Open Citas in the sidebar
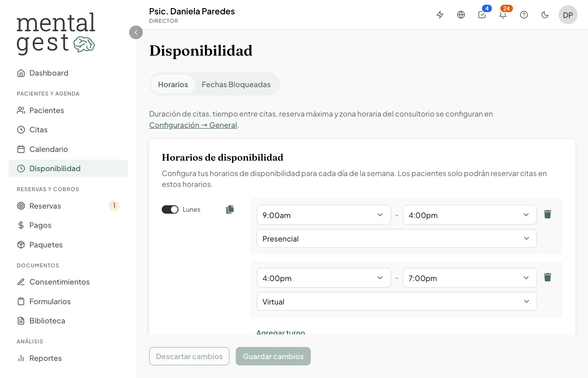This screenshot has height=378, width=588. 68,129
